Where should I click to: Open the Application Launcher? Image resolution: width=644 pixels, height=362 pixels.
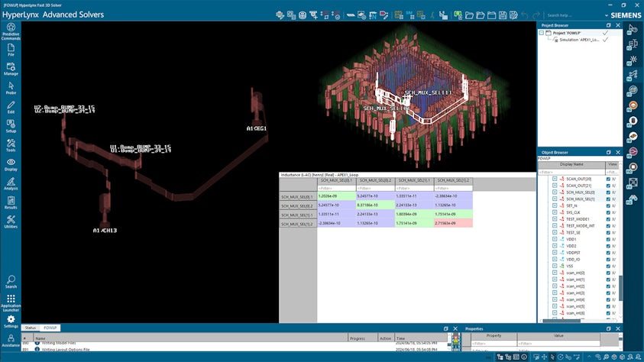pyautogui.click(x=11, y=303)
